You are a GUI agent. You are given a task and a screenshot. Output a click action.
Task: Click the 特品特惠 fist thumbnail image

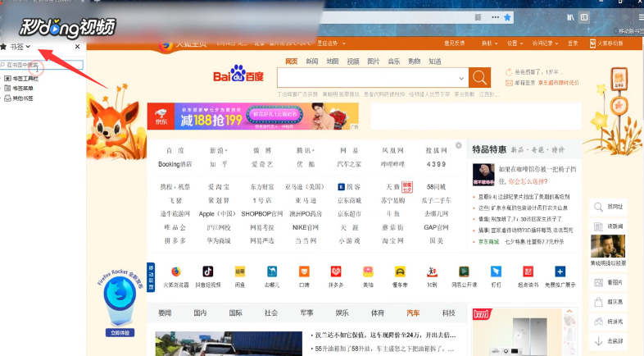483,175
